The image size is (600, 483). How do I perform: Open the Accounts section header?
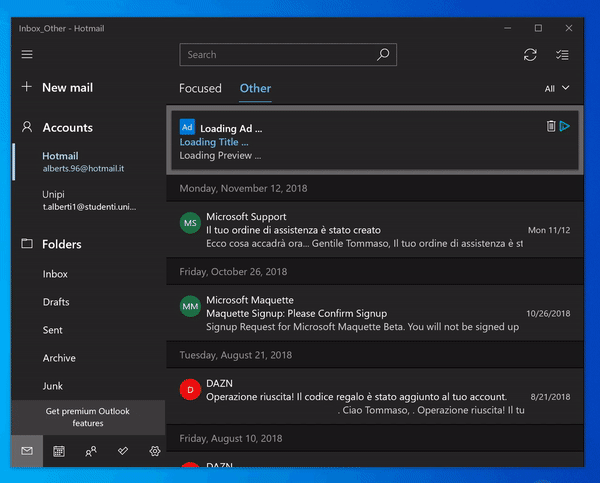[x=67, y=127]
